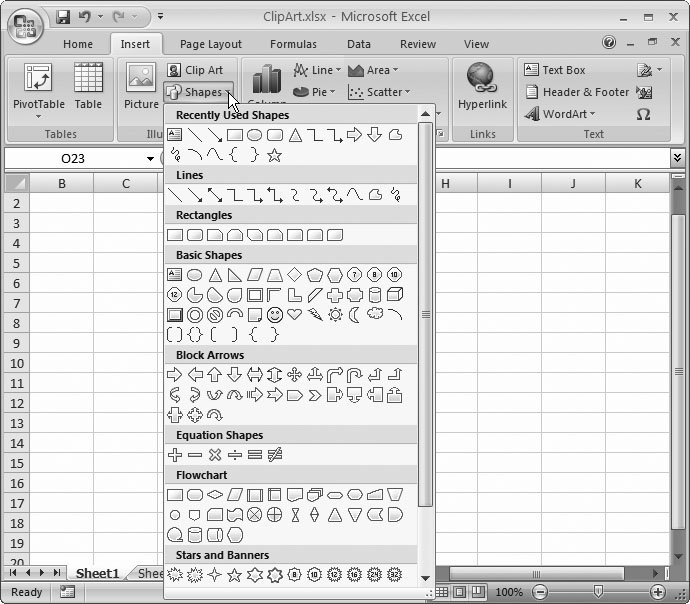Insert a Table
Image resolution: width=690 pixels, height=604 pixels.
pos(88,86)
